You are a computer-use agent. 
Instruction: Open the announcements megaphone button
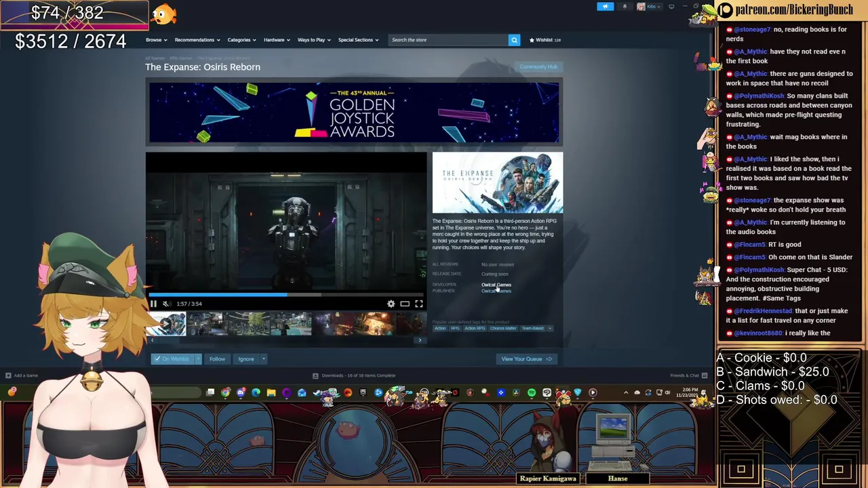tap(606, 7)
